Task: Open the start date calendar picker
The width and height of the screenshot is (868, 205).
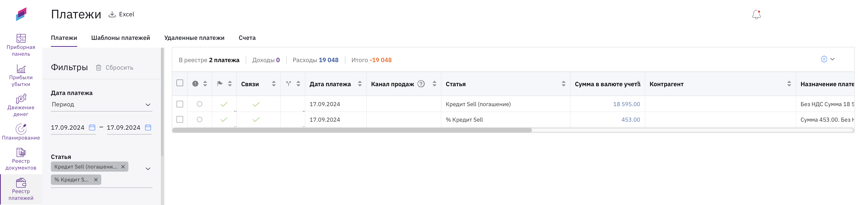Action: [x=92, y=127]
